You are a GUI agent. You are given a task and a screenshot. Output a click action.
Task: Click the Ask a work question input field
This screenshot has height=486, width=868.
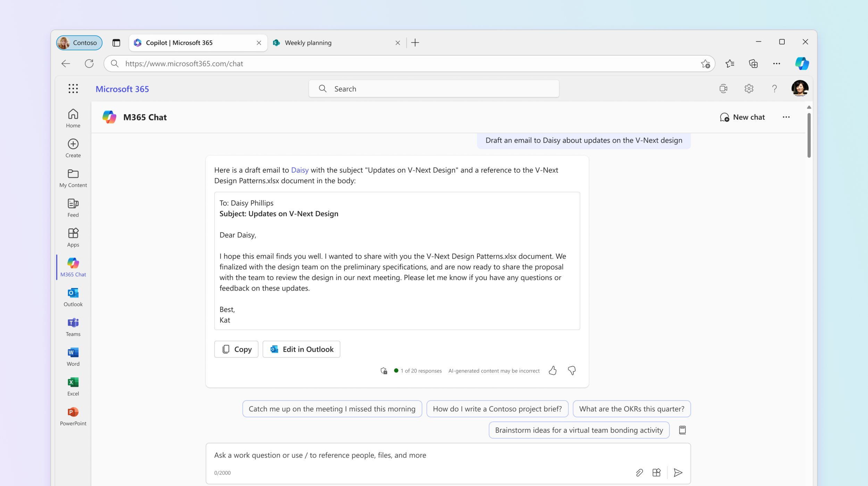pos(448,455)
